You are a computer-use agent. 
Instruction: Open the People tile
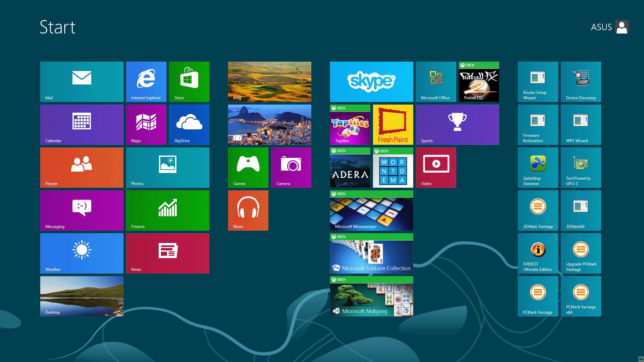point(82,168)
